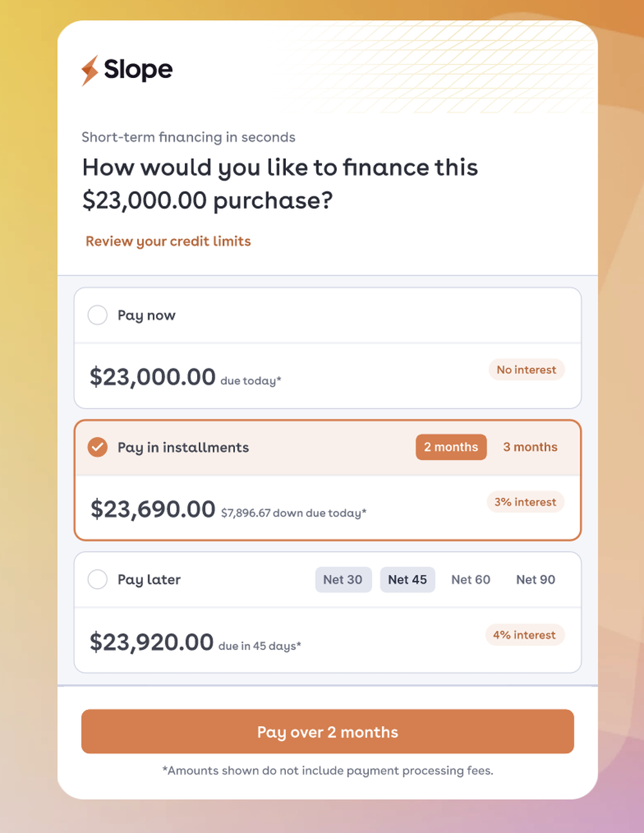Screen dimensions: 644x833
Task: Click the No interest badge
Action: click(x=526, y=370)
